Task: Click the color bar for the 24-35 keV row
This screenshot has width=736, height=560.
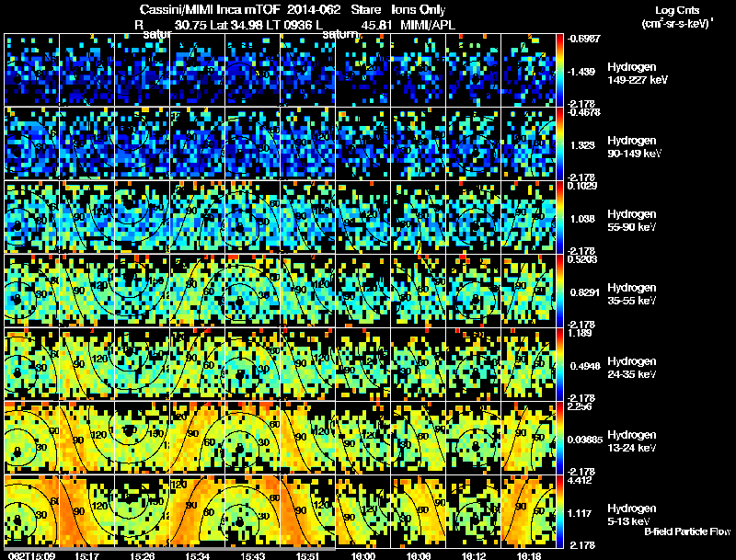Action: (559, 364)
